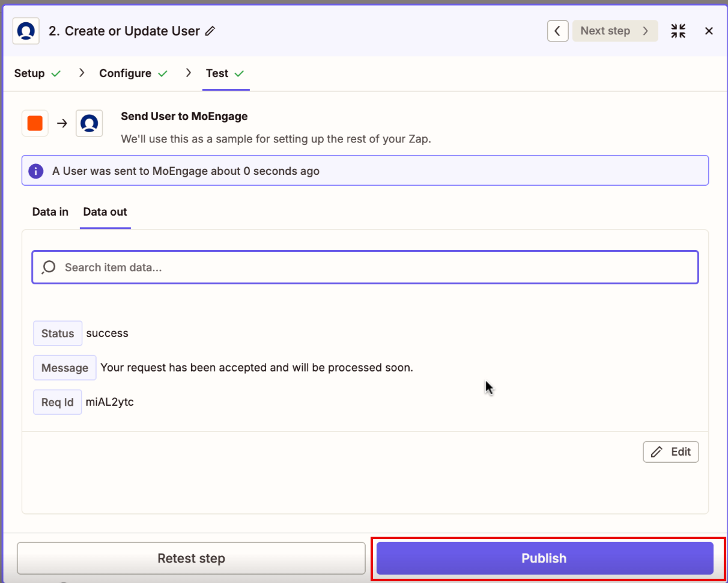Click the 'Send User to MoEngage' heading
The height and width of the screenshot is (583, 728).
coord(184,117)
